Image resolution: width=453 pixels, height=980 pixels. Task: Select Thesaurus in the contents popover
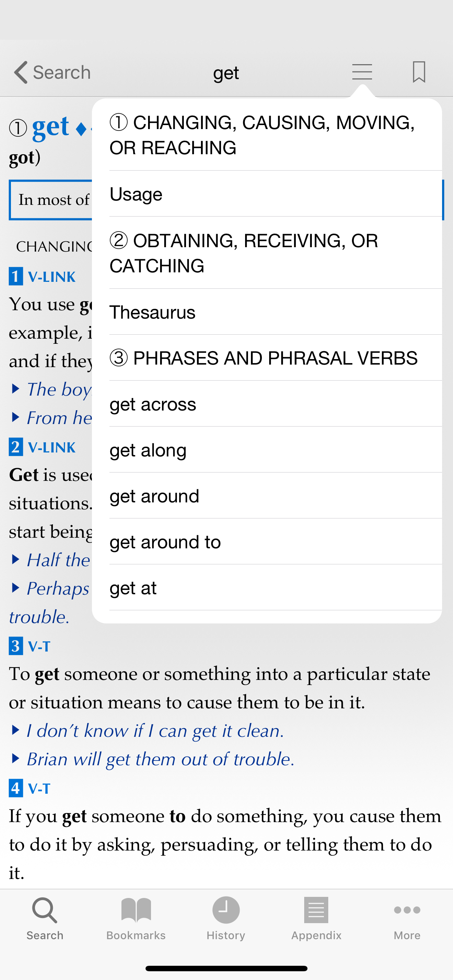[x=267, y=312]
